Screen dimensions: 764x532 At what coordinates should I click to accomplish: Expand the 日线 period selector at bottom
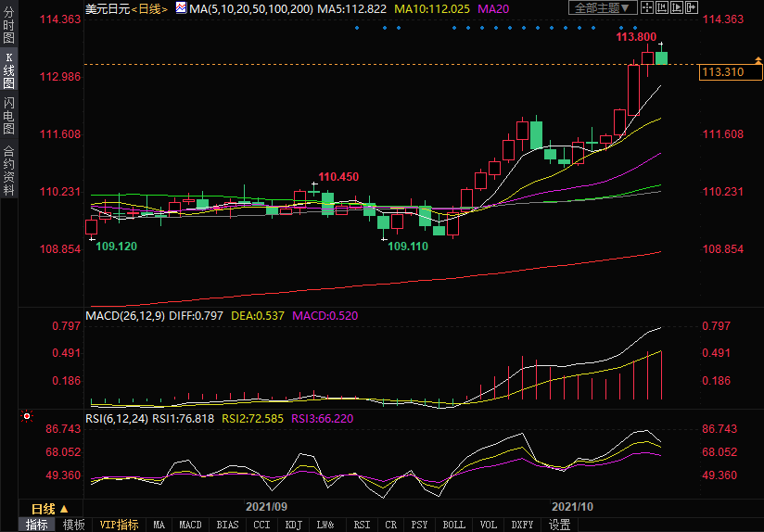click(x=49, y=509)
